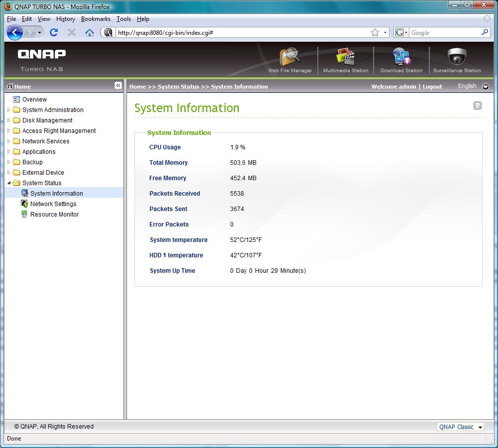
Task: Open the History menu
Action: pyautogui.click(x=65, y=19)
